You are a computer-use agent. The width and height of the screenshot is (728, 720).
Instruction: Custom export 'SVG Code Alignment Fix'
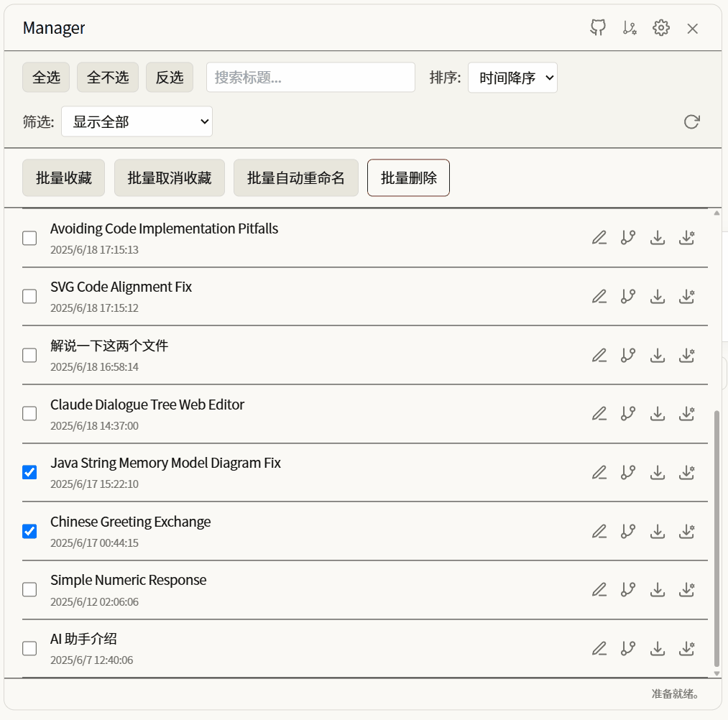687,296
